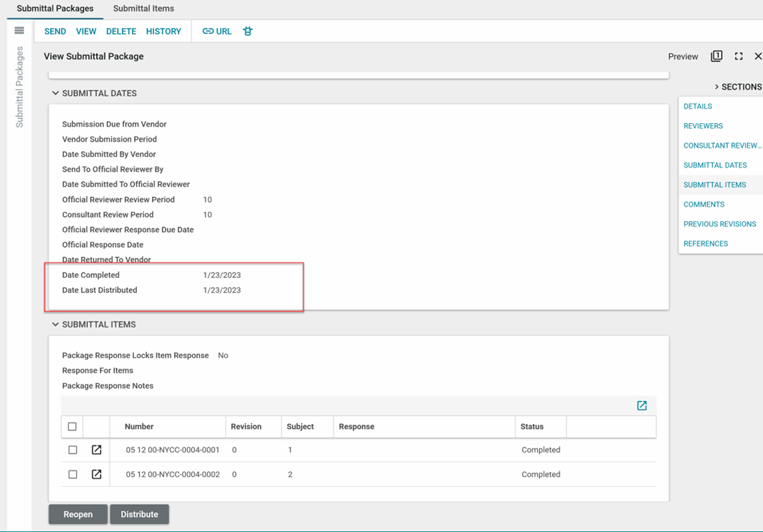Expand the Sections panel chevron
This screenshot has height=532, width=763.
716,87
